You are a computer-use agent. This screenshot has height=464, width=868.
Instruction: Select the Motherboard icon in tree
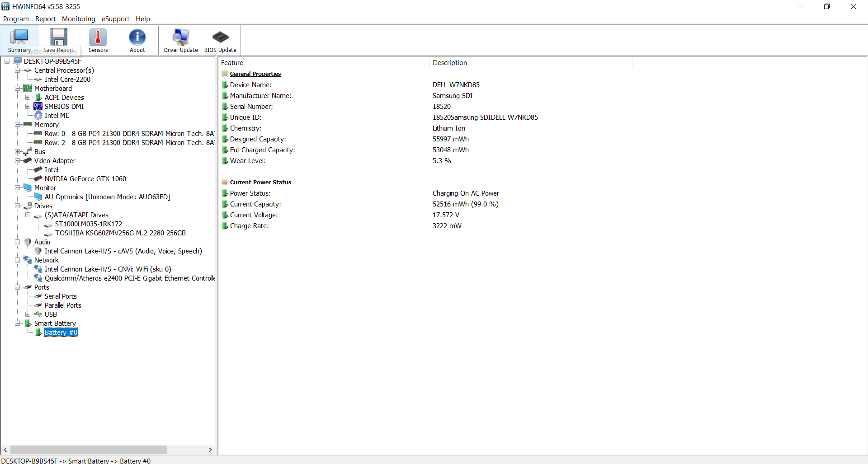pos(28,88)
